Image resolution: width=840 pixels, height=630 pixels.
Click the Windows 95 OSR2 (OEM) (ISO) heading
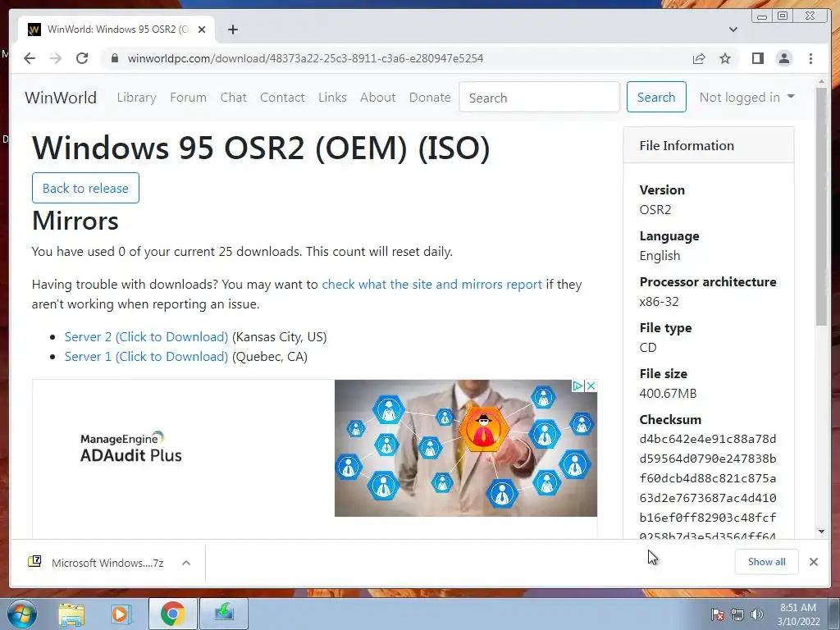(261, 148)
